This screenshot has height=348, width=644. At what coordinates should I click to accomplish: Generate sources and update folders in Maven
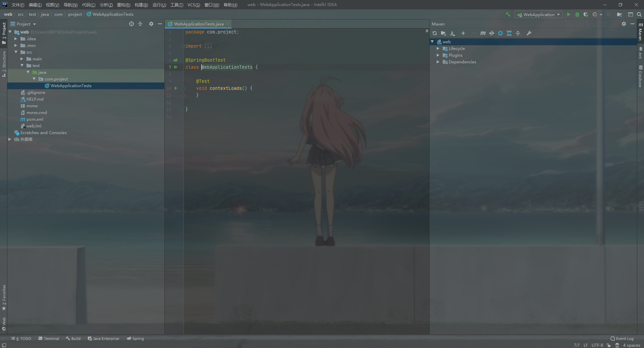pos(443,33)
